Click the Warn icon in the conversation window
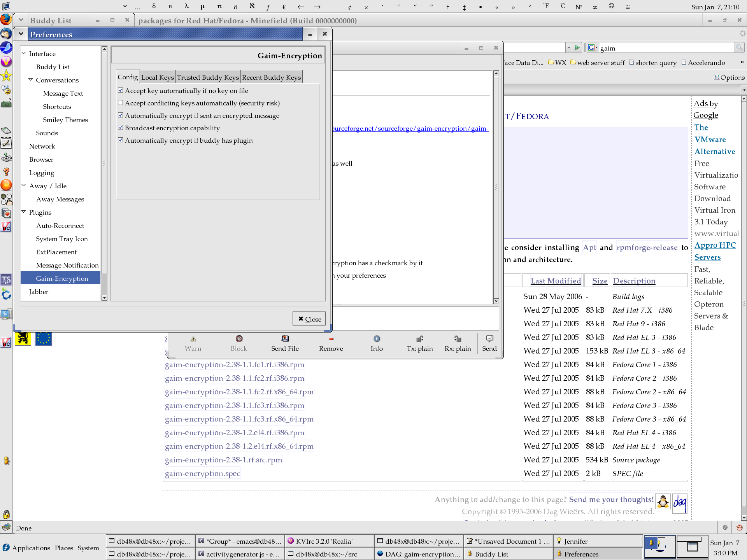The image size is (747, 560). 193,339
